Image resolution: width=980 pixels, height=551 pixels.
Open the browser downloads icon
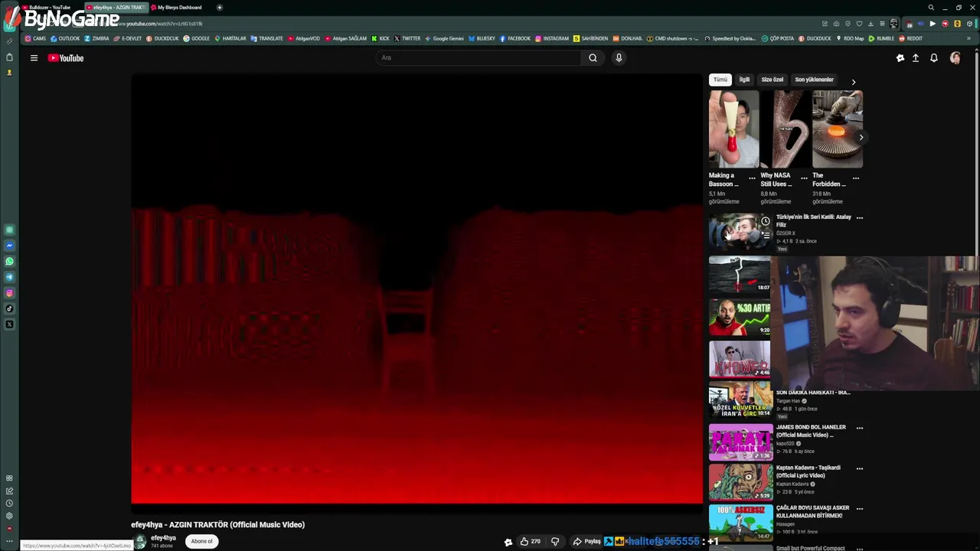click(871, 24)
